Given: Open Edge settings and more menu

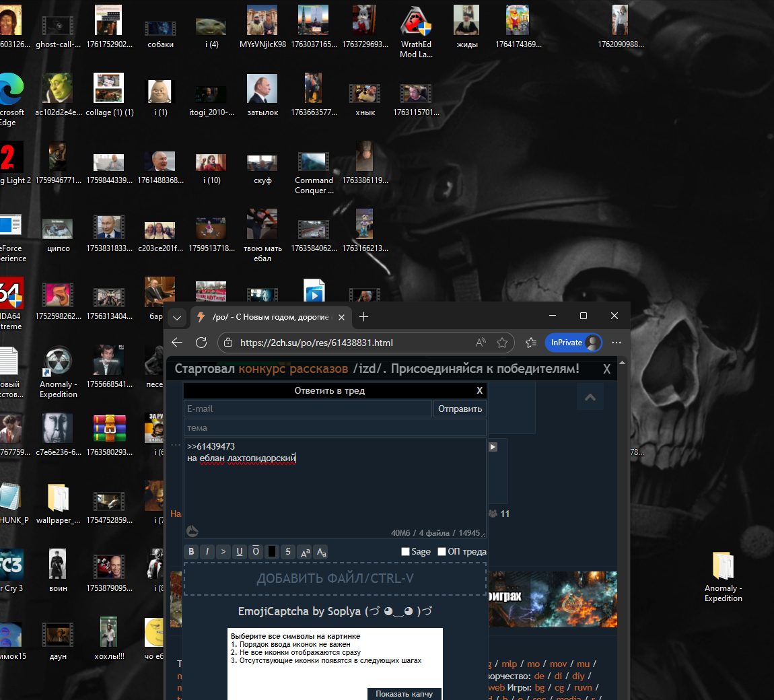Looking at the screenshot, I should [x=617, y=343].
